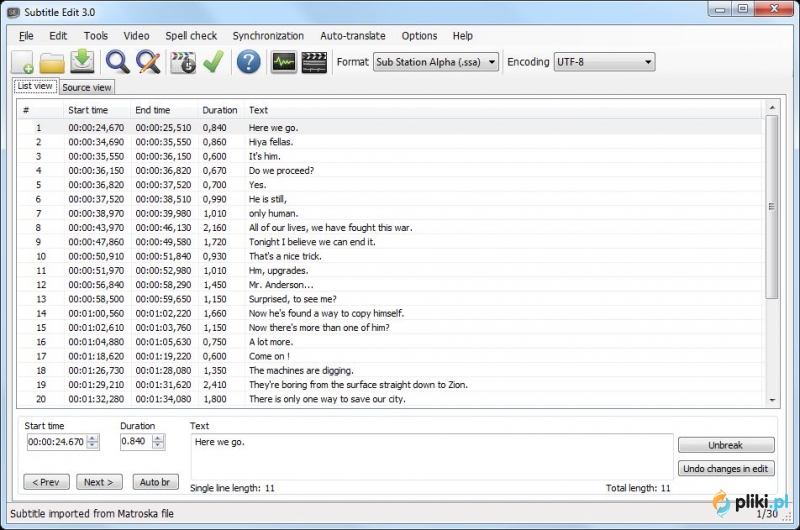The width and height of the screenshot is (800, 530).
Task: Increase Duration with up stepper arrow
Action: coord(158,438)
